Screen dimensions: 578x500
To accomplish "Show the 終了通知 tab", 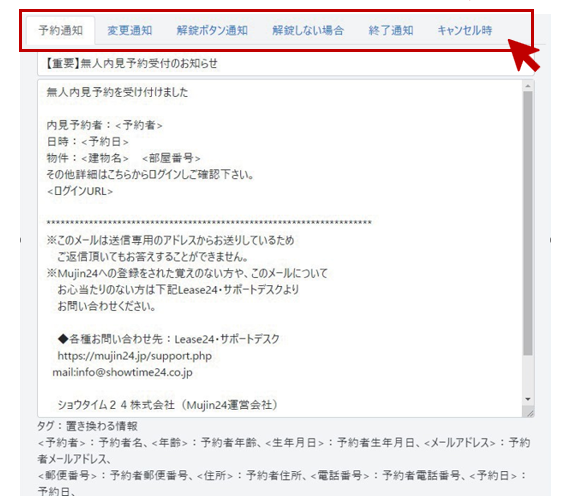I will coord(391,30).
